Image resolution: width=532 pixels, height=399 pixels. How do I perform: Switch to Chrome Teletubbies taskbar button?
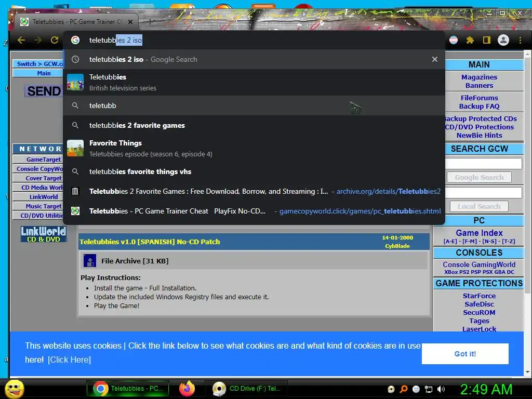pos(129,389)
